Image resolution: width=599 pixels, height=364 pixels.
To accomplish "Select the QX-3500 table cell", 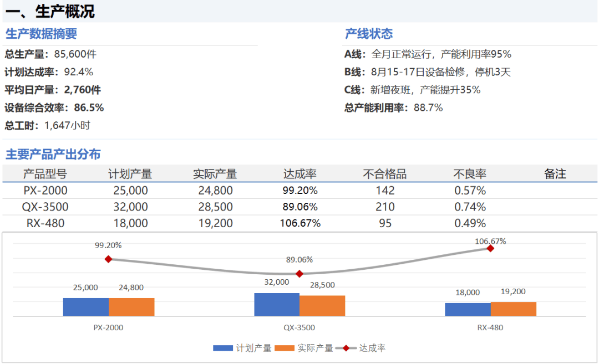I will tap(45, 207).
